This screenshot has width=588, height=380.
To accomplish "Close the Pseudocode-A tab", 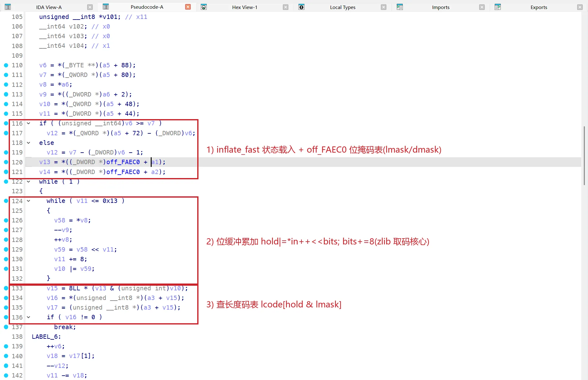I will coord(188,7).
